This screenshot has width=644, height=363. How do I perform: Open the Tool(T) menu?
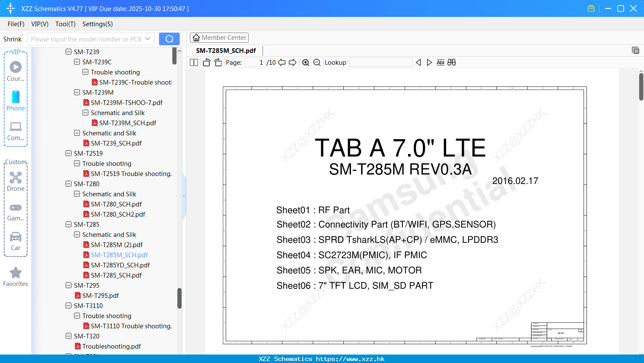tap(66, 24)
